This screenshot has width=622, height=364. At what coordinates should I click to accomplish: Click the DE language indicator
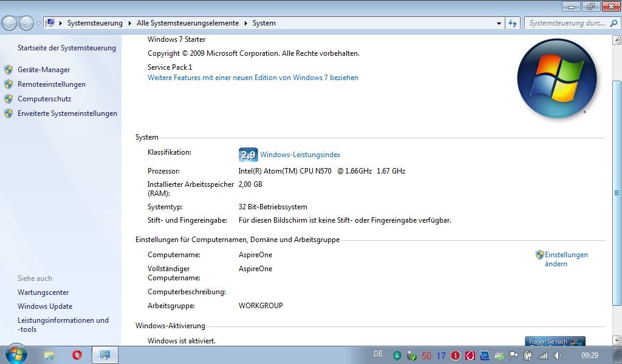click(378, 354)
